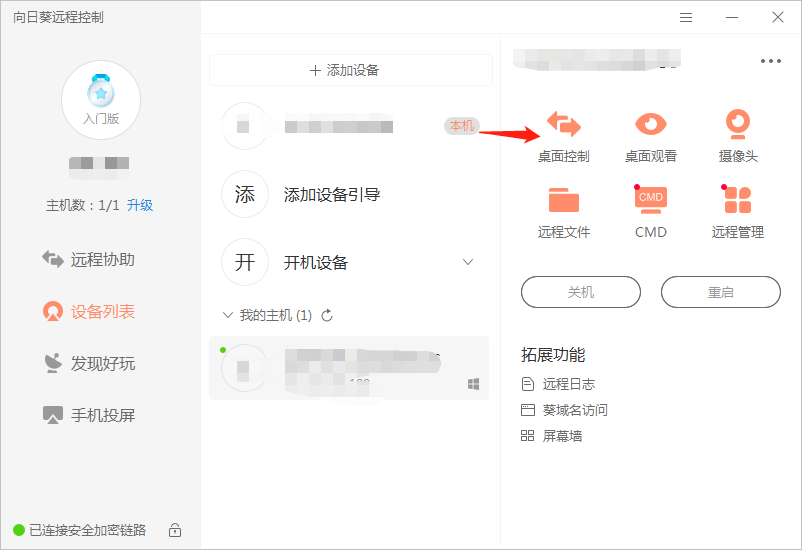802x550 pixels.
Task: Select the online host under 我的主机
Action: pos(349,368)
